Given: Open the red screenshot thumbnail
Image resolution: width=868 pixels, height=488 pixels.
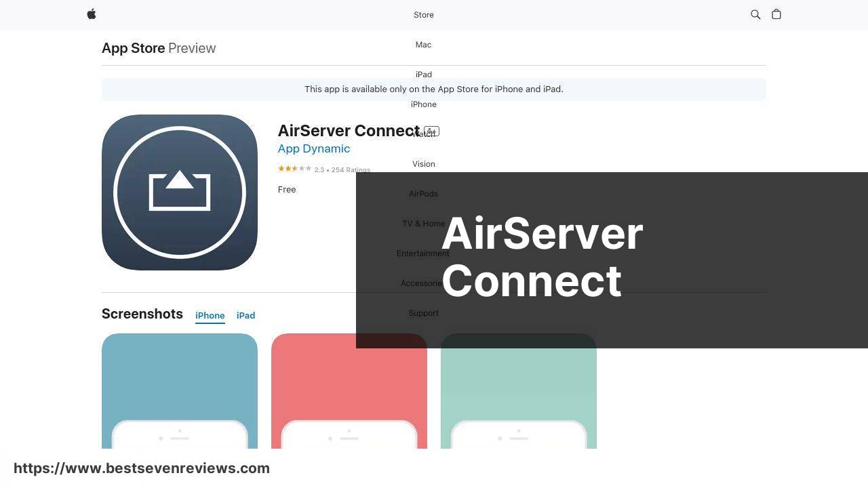Looking at the screenshot, I should coord(349,391).
